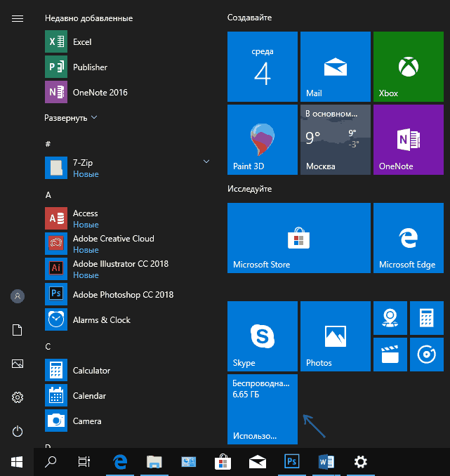Open the Microsoft Store tile
450x476 pixels.
299,238
